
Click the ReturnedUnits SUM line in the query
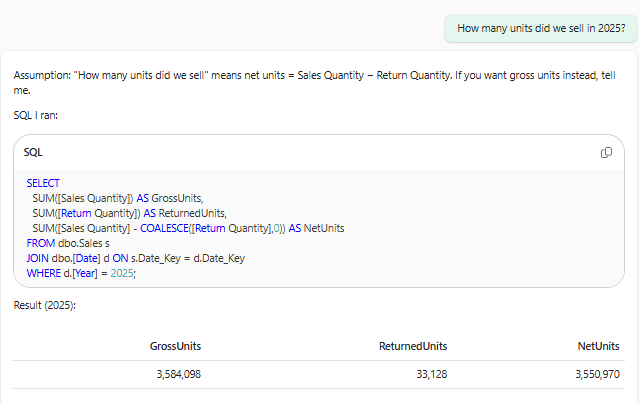tap(129, 213)
